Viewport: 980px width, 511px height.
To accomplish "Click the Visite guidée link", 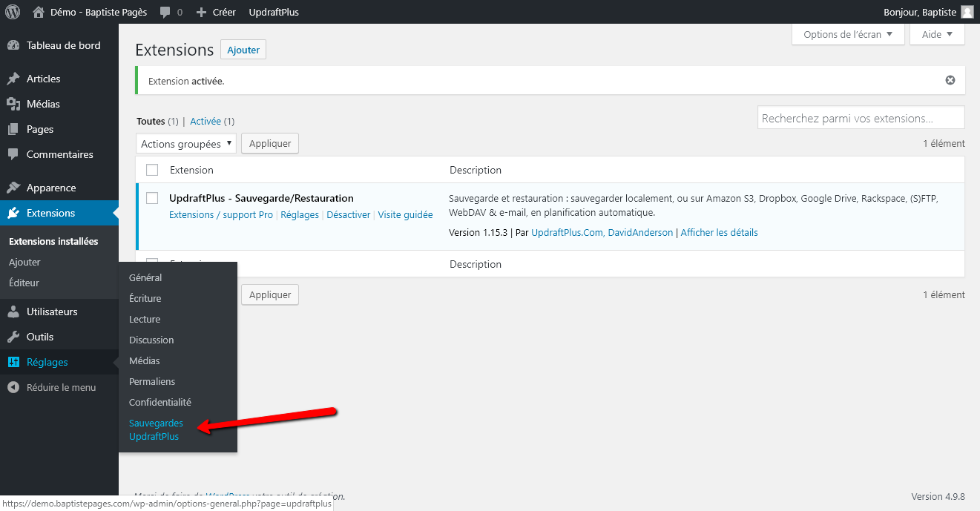I will click(x=405, y=214).
